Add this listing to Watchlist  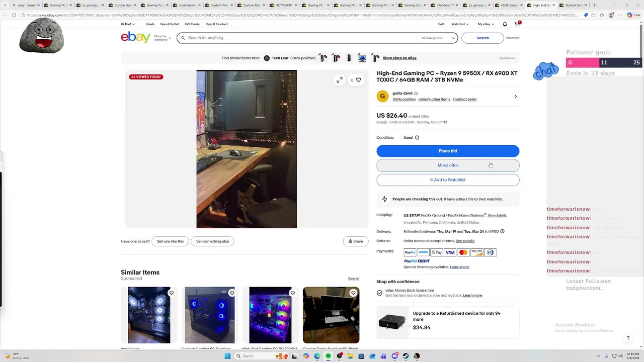pyautogui.click(x=448, y=180)
